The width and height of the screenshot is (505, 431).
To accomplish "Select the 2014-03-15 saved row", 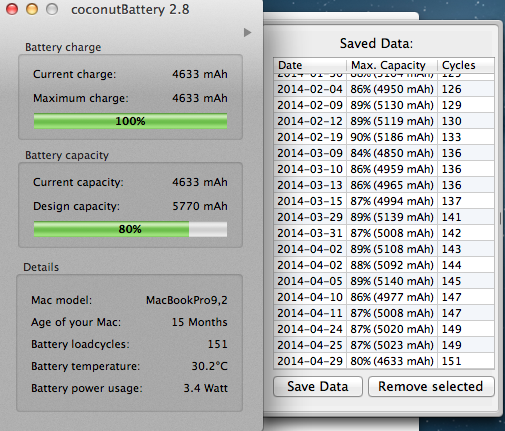I will tap(384, 201).
